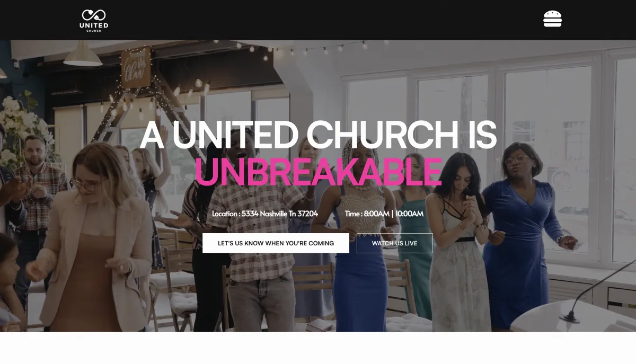636x364 pixels.
Task: Click the pink "UNBREAKABLE" headline
Action: point(318,171)
